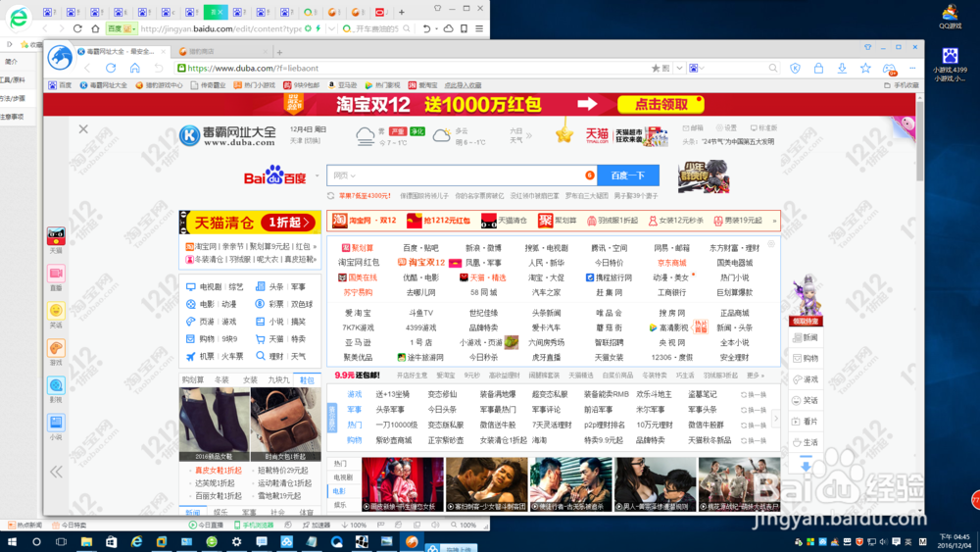Collapse left sidebar with double chevron
This screenshot has width=980, height=552.
point(56,472)
